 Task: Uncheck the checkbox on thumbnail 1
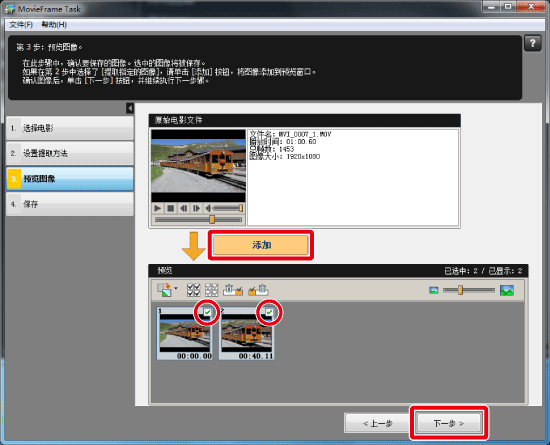point(207,312)
